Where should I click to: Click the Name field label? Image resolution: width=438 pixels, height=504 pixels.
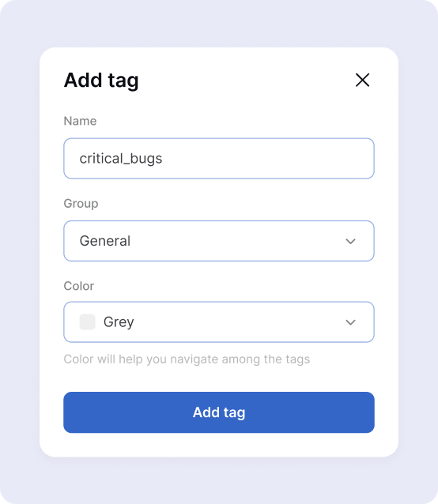pos(80,121)
